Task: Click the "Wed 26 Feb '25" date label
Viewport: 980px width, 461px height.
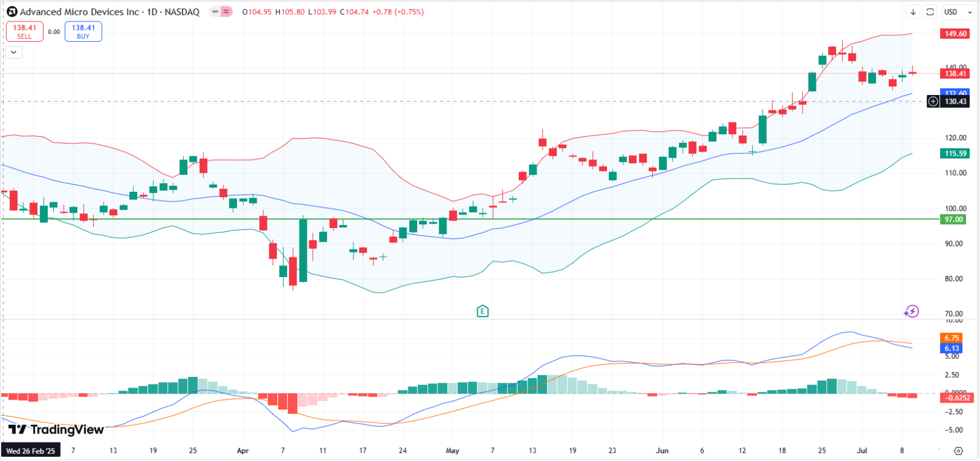Action: (x=31, y=451)
